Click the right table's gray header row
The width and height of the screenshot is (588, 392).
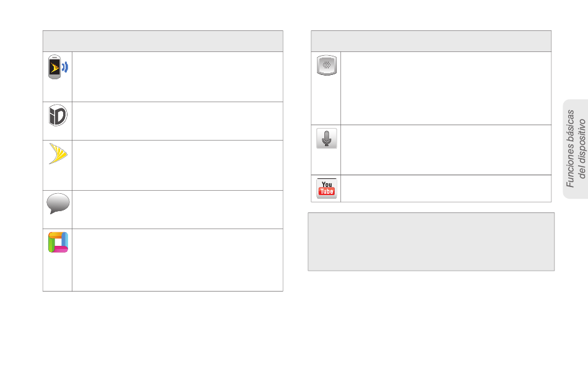click(431, 41)
